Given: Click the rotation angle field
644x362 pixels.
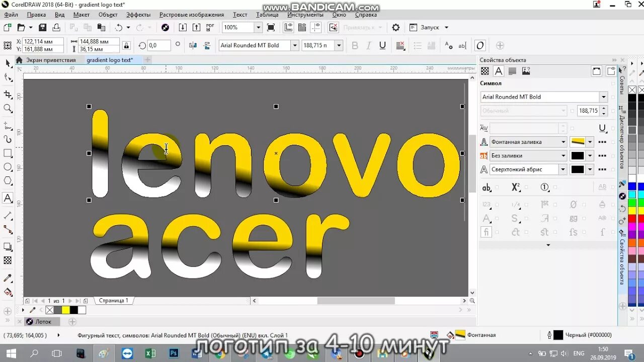Looking at the screenshot, I should point(158,45).
